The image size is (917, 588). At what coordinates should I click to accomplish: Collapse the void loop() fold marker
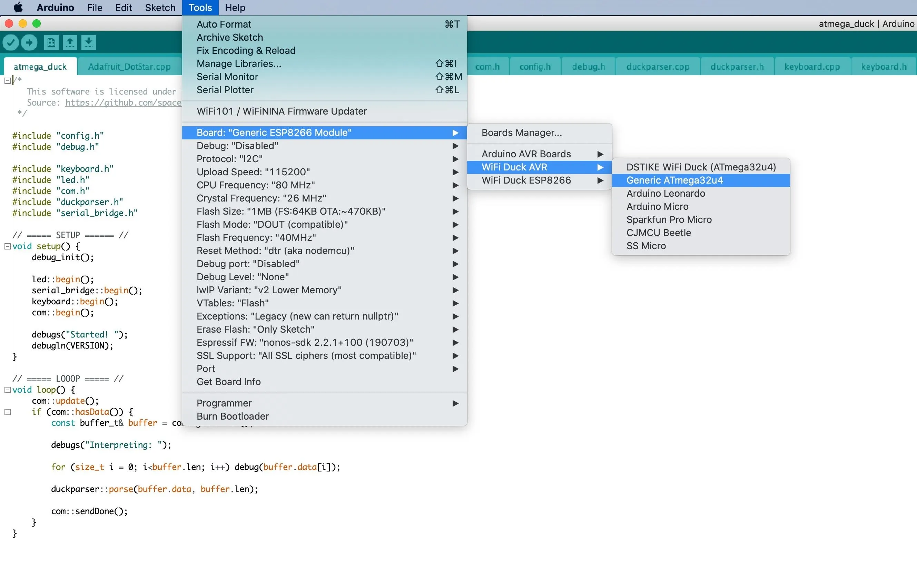click(7, 390)
